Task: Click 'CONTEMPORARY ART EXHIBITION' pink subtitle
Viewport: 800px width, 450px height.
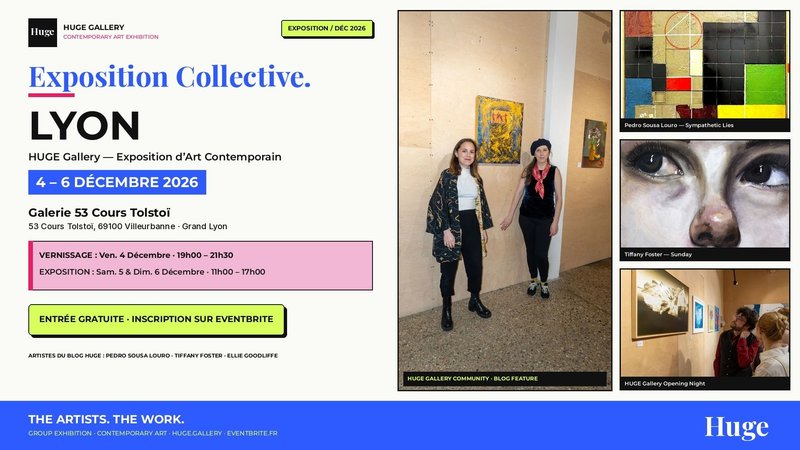Action: click(x=111, y=37)
